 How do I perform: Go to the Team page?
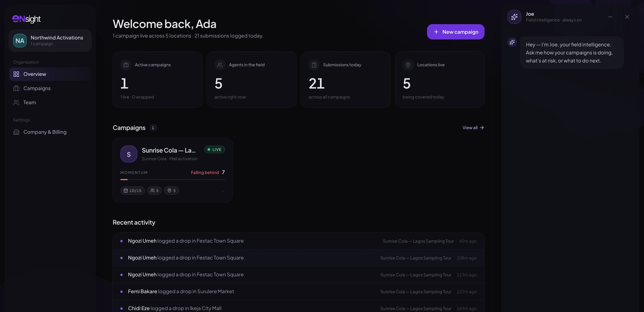point(50,103)
